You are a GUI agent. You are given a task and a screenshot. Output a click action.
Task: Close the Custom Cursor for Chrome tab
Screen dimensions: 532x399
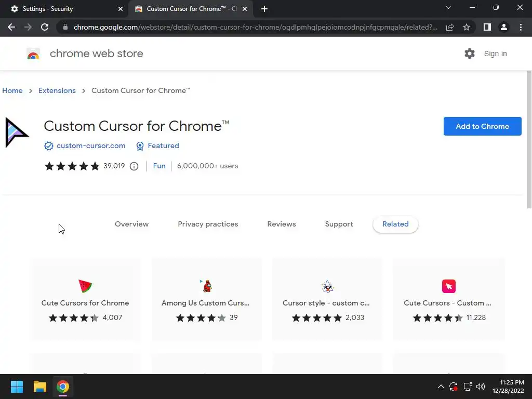coord(245,9)
